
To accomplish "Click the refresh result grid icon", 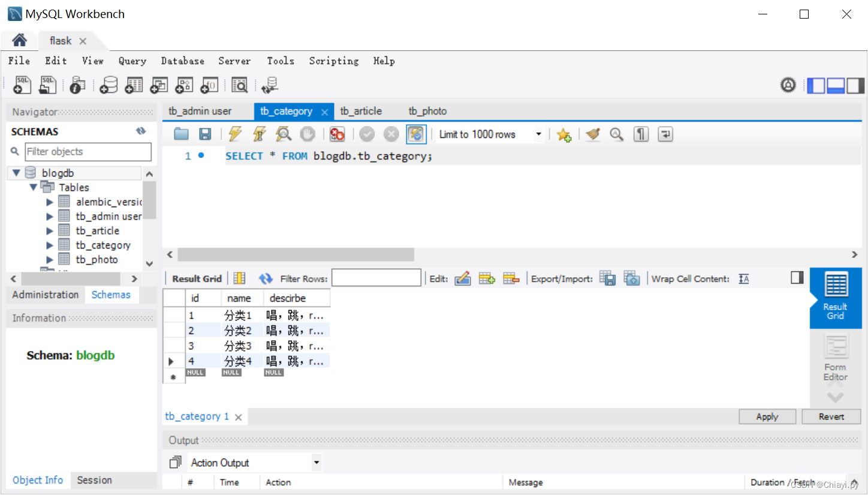I will pos(266,278).
